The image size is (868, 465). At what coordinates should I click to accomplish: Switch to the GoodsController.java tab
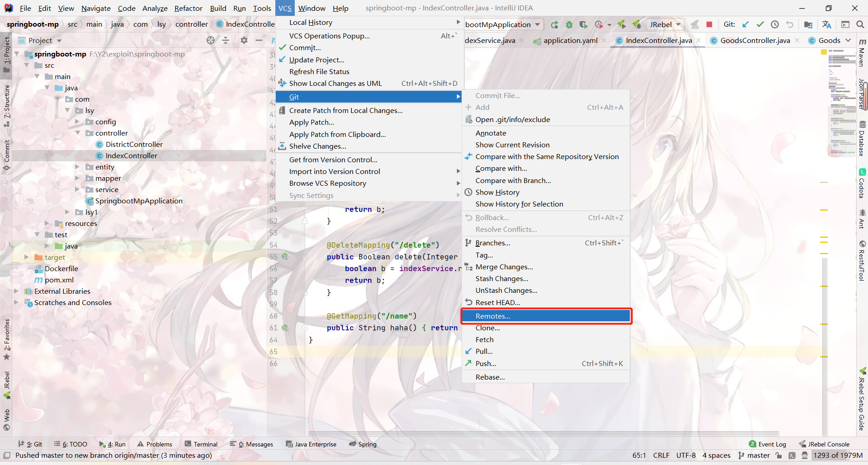(755, 41)
